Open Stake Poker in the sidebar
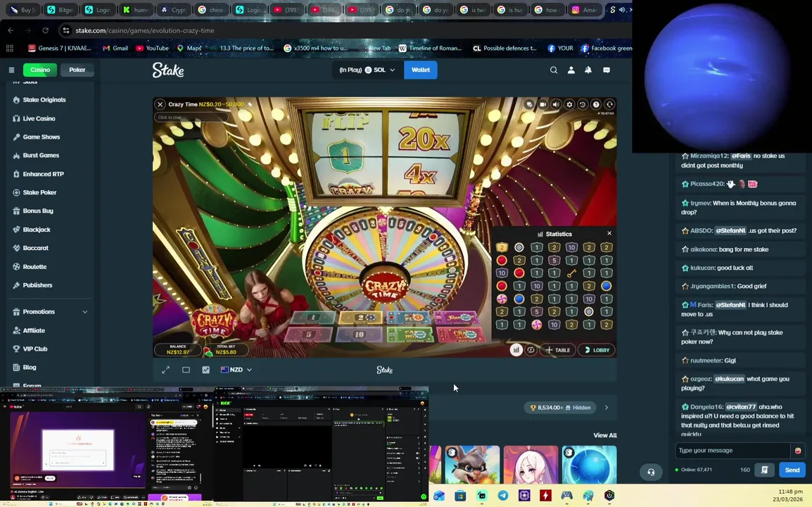This screenshot has height=507, width=812. 39,192
